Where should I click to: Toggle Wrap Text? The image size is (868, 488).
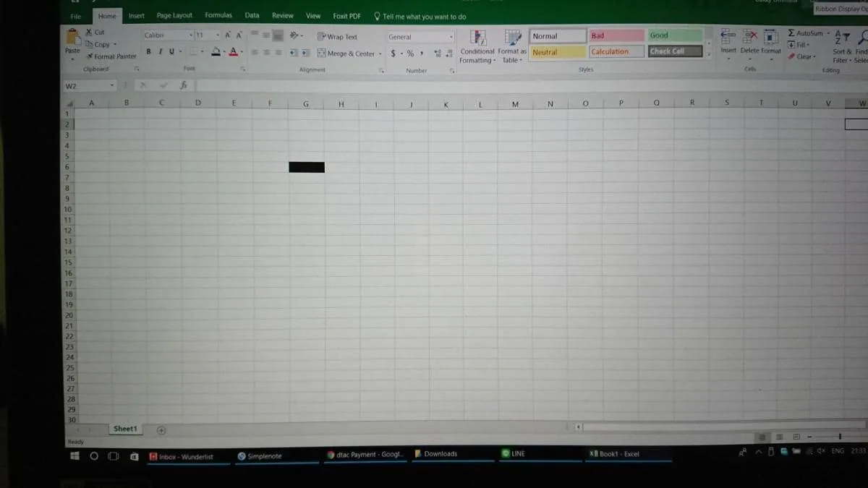[337, 37]
